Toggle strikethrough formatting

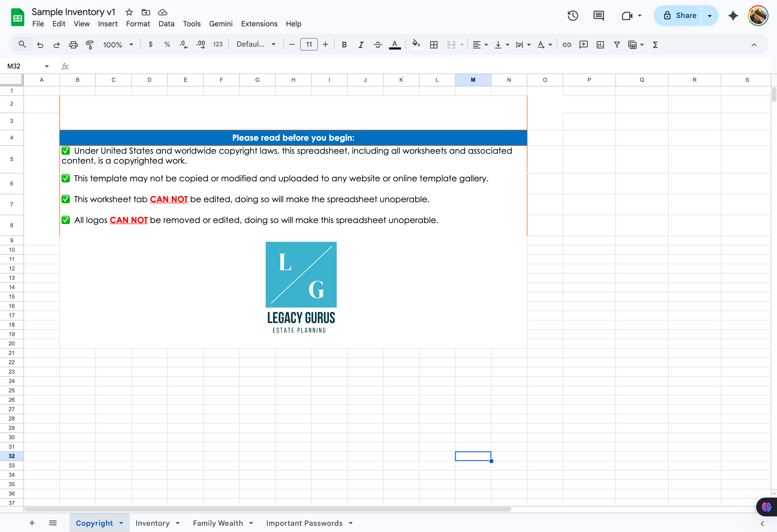point(378,45)
